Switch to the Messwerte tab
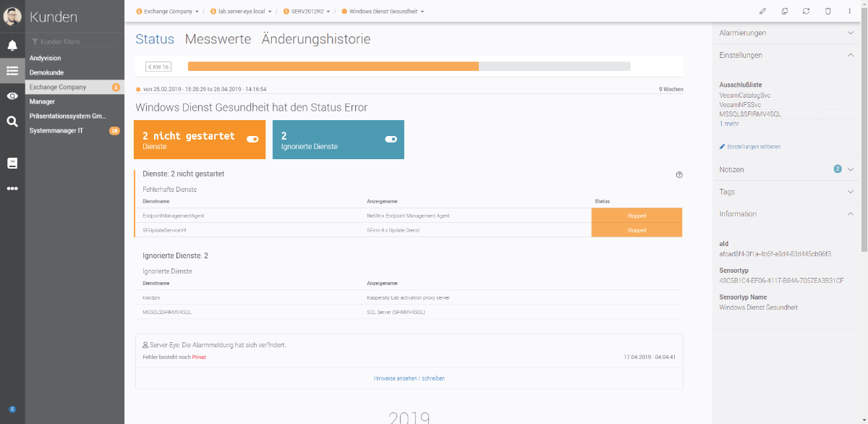 (x=218, y=39)
